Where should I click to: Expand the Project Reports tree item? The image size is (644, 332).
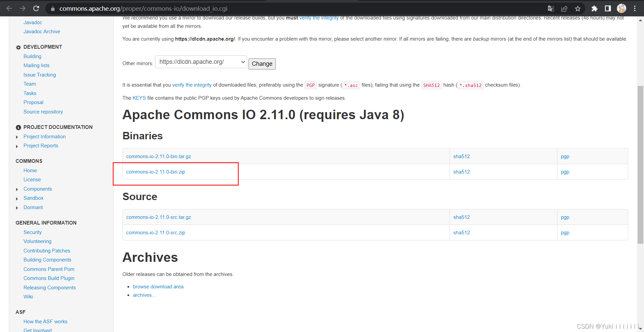click(17, 146)
